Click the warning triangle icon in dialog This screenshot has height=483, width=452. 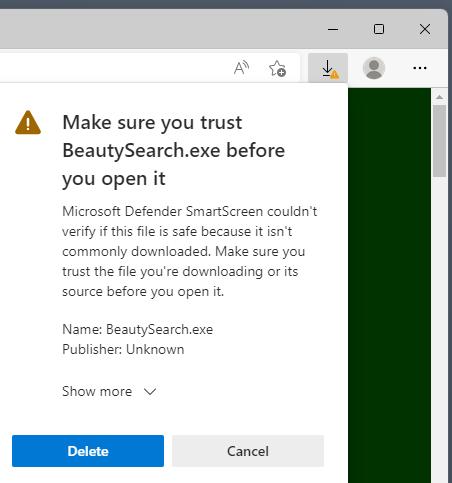pyautogui.click(x=28, y=123)
